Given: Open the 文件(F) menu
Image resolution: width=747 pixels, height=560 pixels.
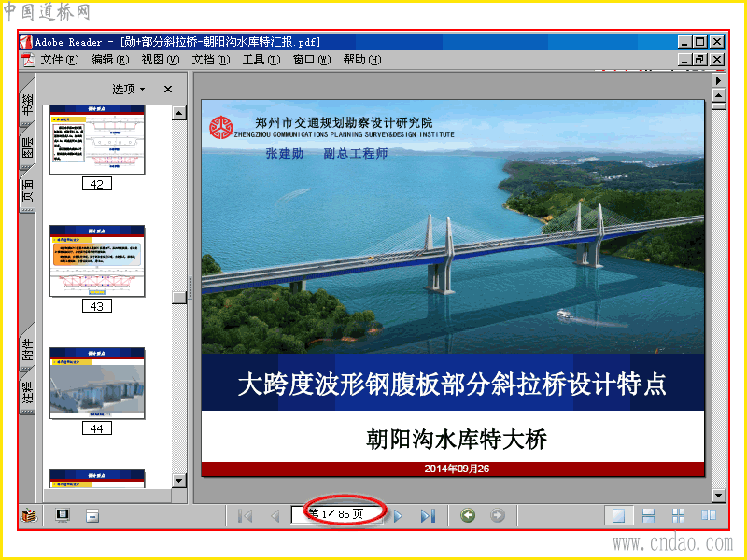Looking at the screenshot, I should [x=60, y=60].
